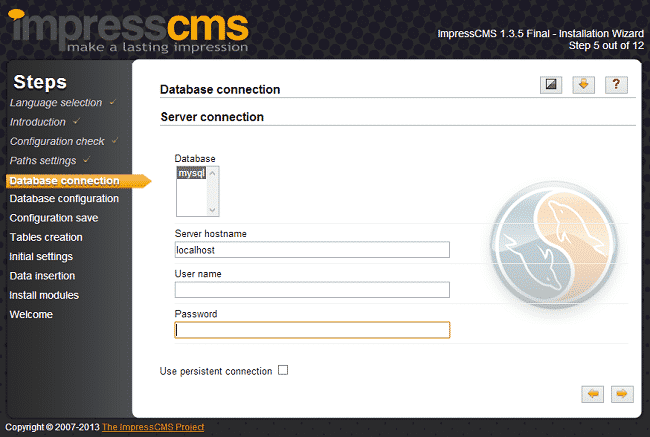Viewport: 650px width, 437px height.
Task: Select mysql in the Database list
Action: click(x=190, y=173)
